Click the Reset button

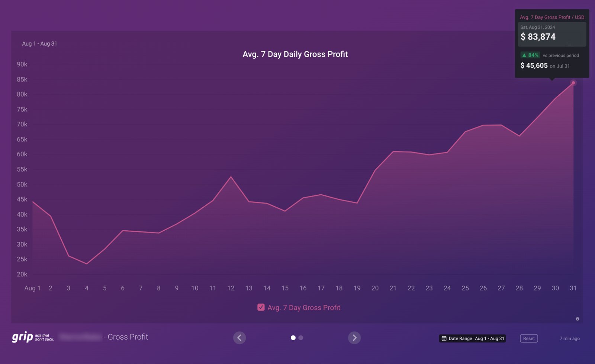529,338
